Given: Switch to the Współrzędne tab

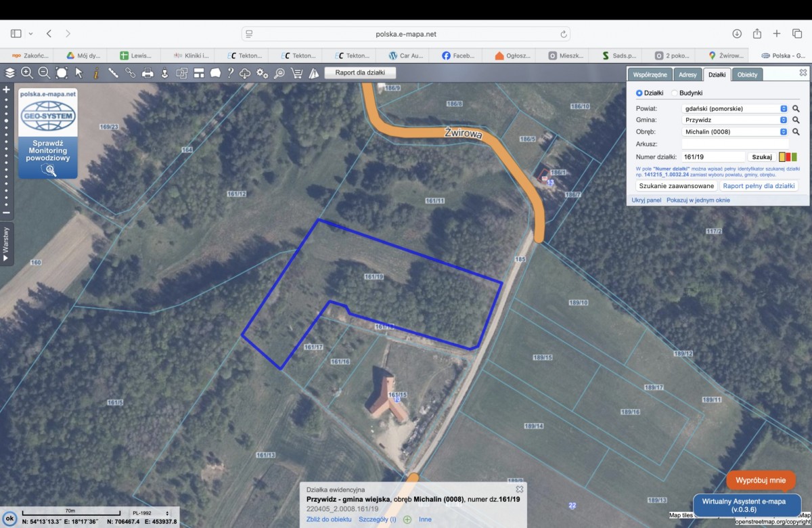Looking at the screenshot, I should (650, 74).
